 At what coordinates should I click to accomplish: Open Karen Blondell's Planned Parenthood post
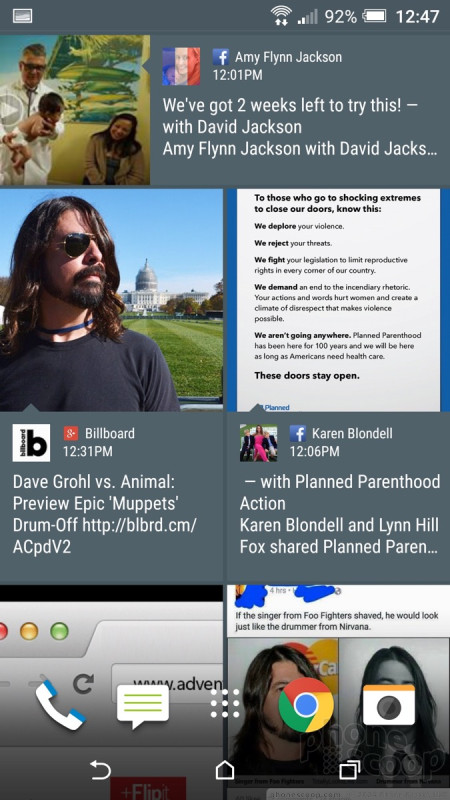[x=340, y=514]
